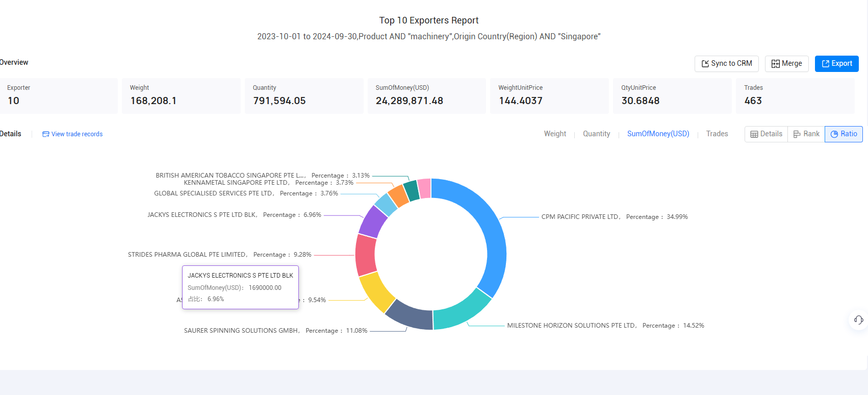Click the tooltip value 1690000.00
Screen dimensions: 868x395
tap(265, 288)
